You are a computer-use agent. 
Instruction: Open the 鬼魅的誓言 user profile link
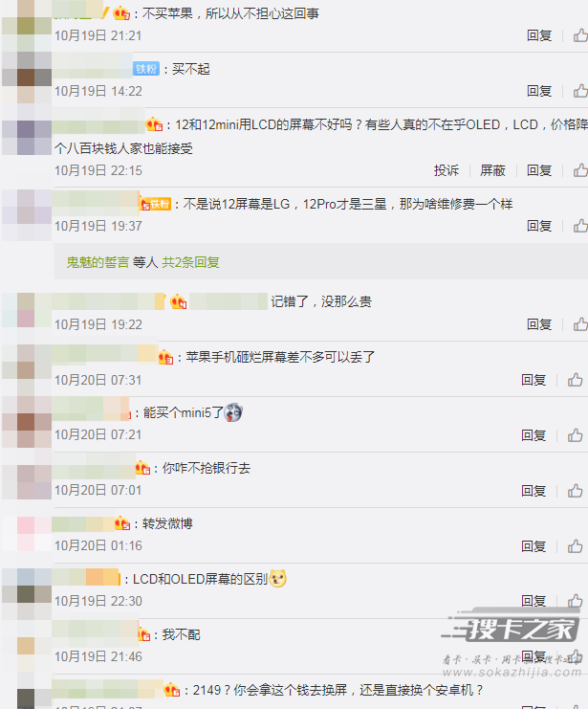[x=98, y=262]
